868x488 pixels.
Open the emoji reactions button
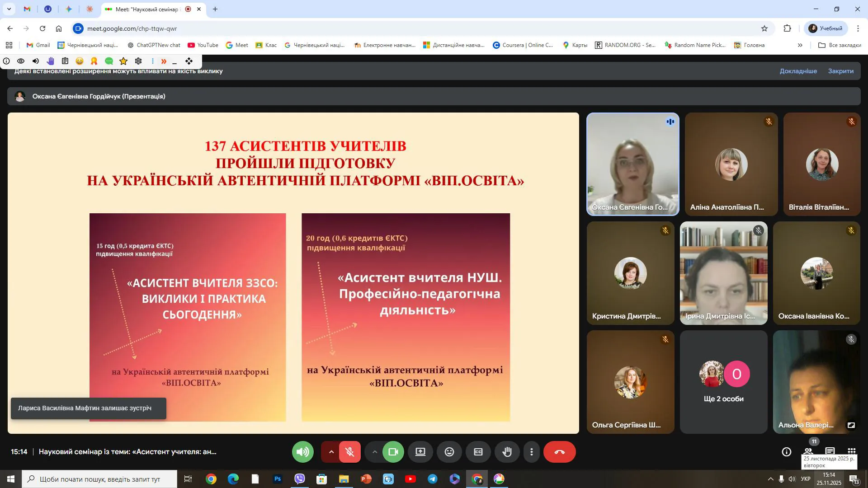(x=449, y=452)
